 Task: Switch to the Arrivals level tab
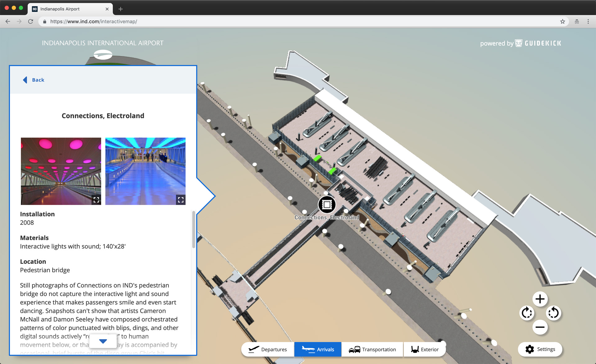point(318,349)
